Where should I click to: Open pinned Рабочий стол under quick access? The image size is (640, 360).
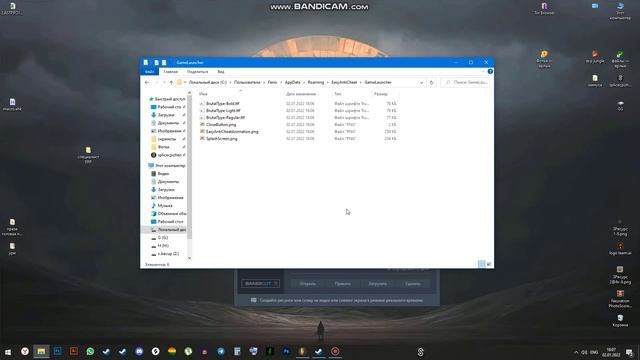[169, 107]
